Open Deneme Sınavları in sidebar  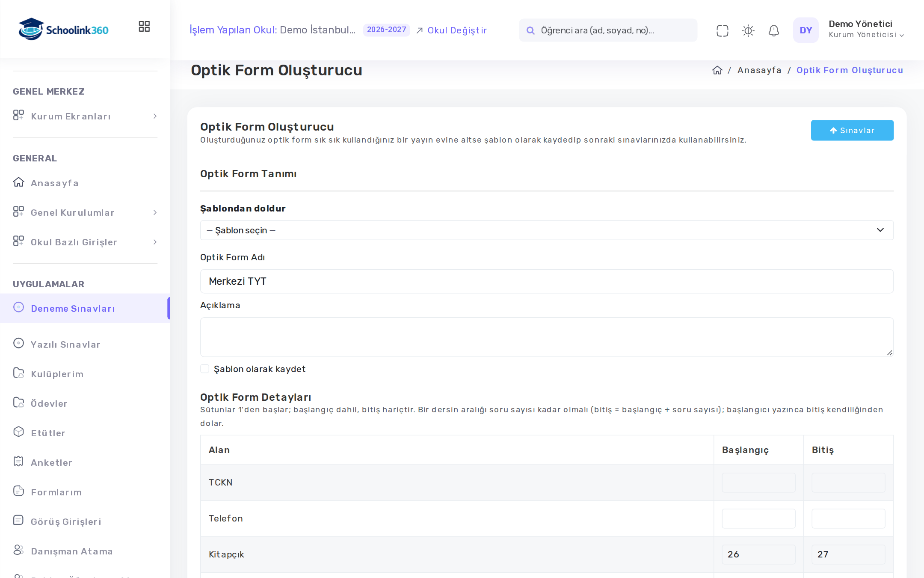click(x=85, y=308)
